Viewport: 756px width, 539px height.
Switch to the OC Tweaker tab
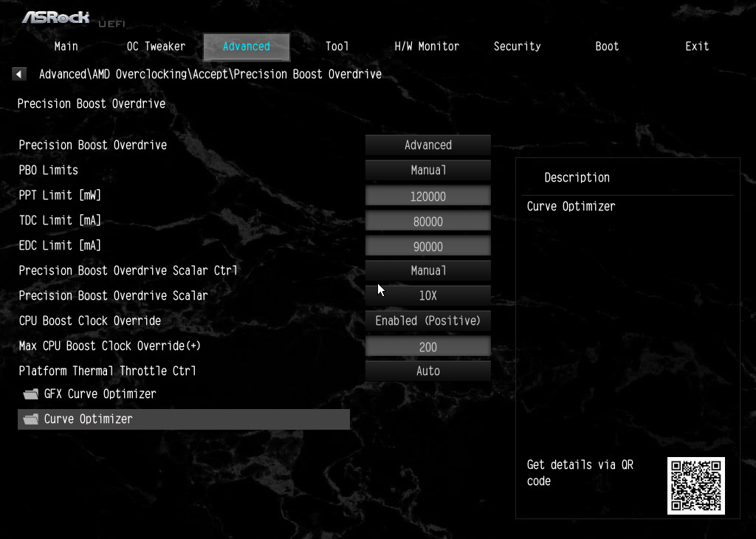(156, 47)
